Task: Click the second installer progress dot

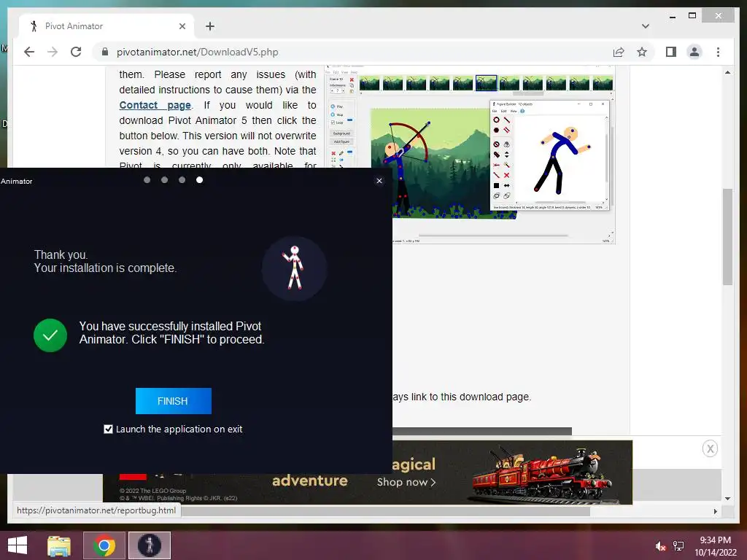Action: point(164,179)
